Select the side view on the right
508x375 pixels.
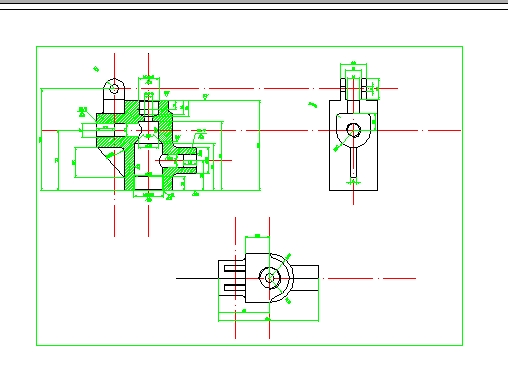pyautogui.click(x=353, y=134)
